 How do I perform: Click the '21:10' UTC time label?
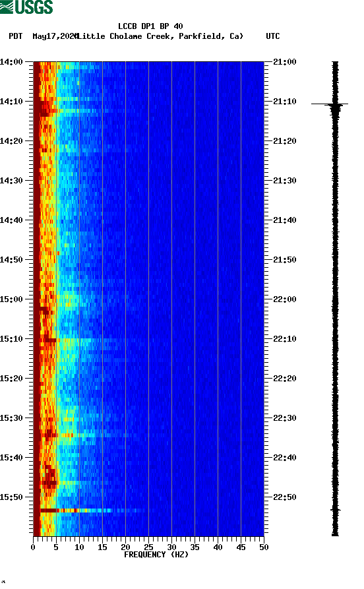point(285,102)
